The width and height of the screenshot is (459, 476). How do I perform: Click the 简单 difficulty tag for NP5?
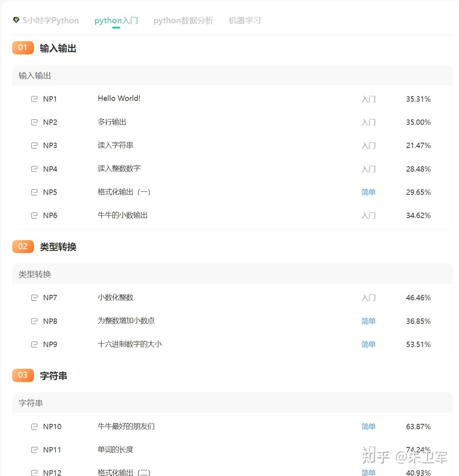368,192
